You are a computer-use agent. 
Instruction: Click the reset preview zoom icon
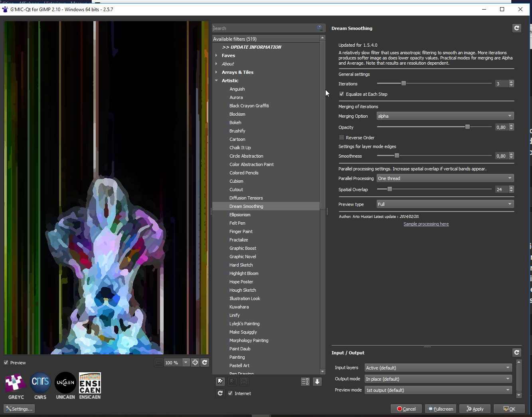(205, 362)
